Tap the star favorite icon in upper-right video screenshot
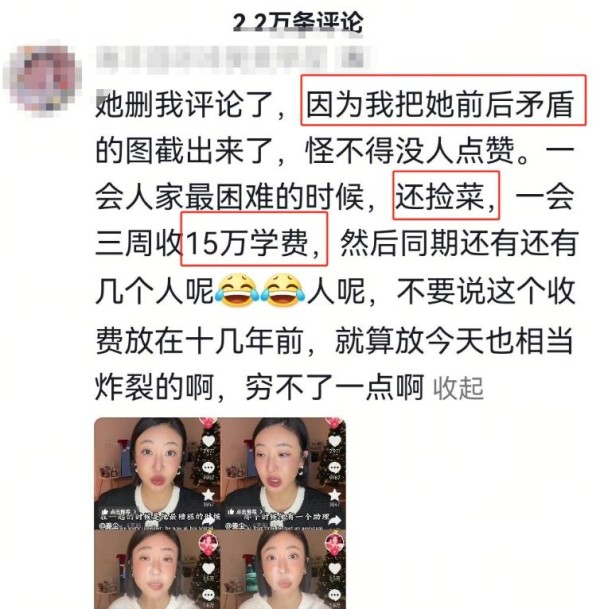 point(335,494)
